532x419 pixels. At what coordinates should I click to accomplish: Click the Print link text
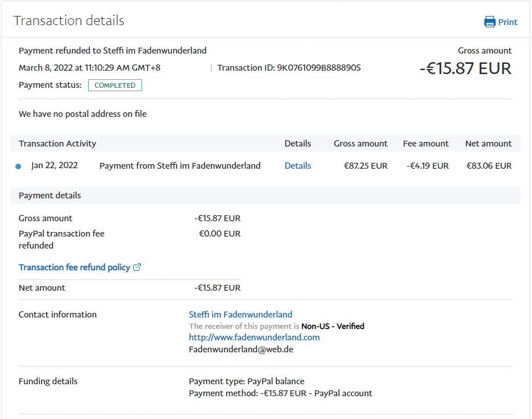(x=508, y=22)
